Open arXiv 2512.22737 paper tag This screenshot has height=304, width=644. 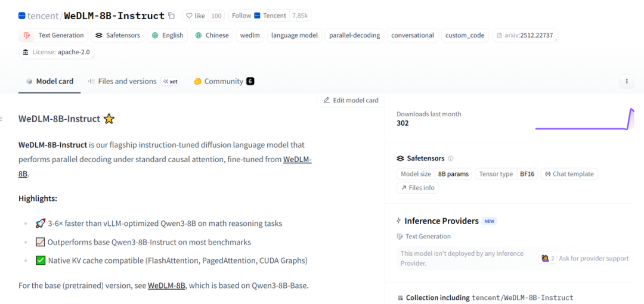point(525,35)
